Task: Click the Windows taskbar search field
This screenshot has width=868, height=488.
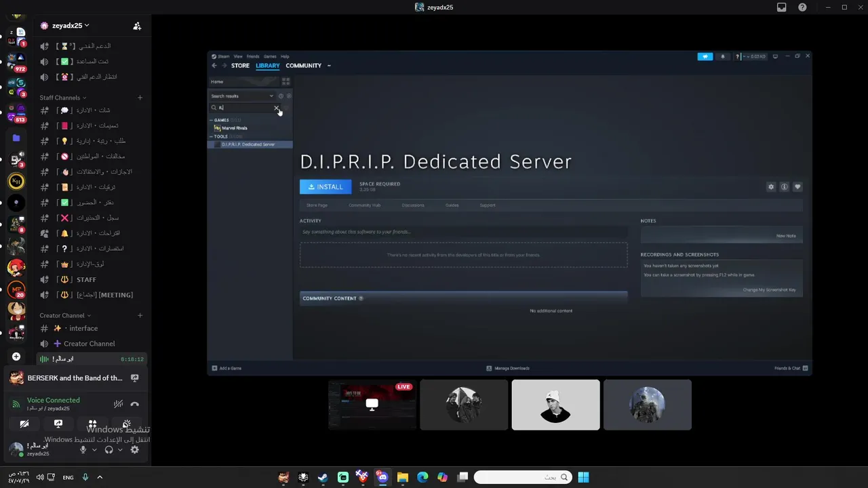Action: [521, 477]
